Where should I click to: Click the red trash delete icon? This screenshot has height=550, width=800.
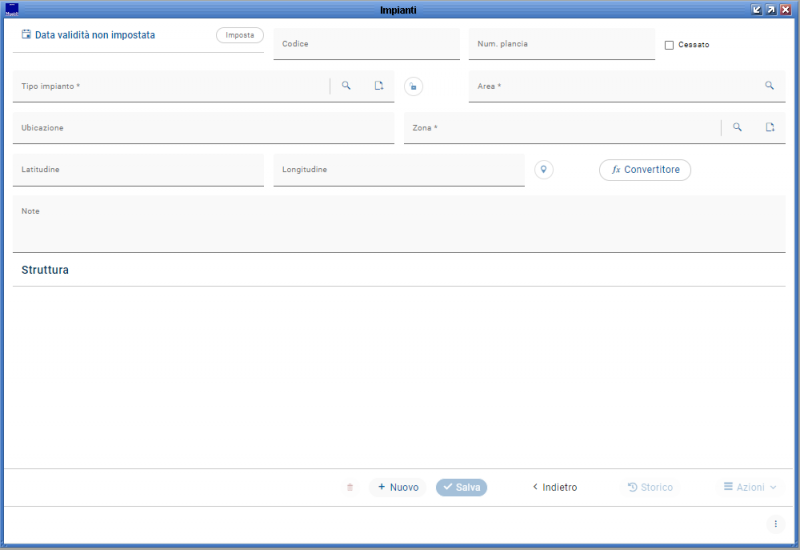click(350, 488)
